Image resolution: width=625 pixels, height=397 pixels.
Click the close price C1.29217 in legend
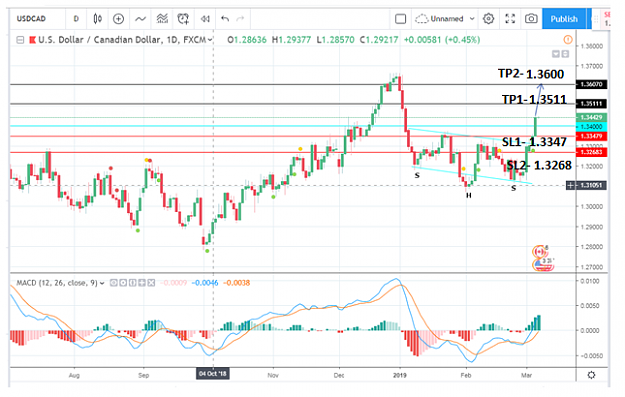click(379, 40)
